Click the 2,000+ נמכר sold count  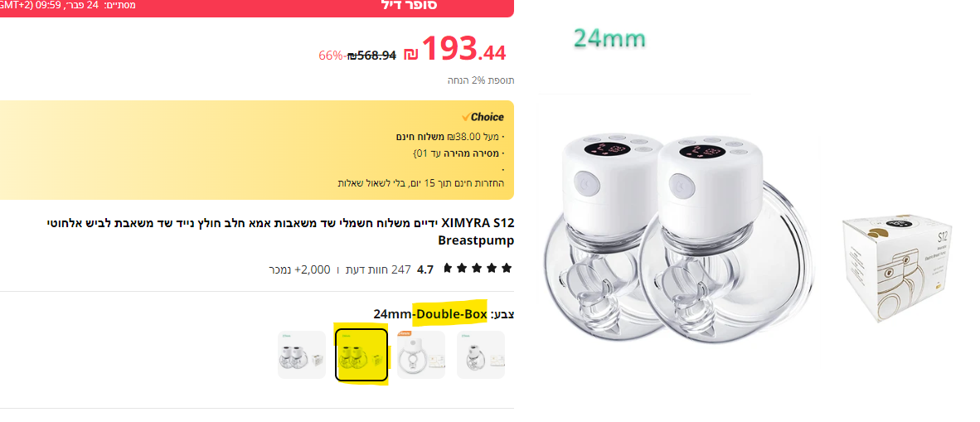(x=299, y=270)
